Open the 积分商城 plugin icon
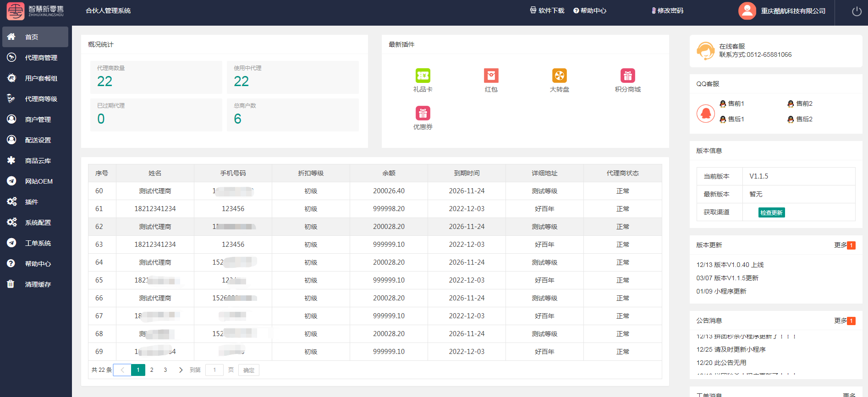The width and height of the screenshot is (868, 397). (x=627, y=75)
